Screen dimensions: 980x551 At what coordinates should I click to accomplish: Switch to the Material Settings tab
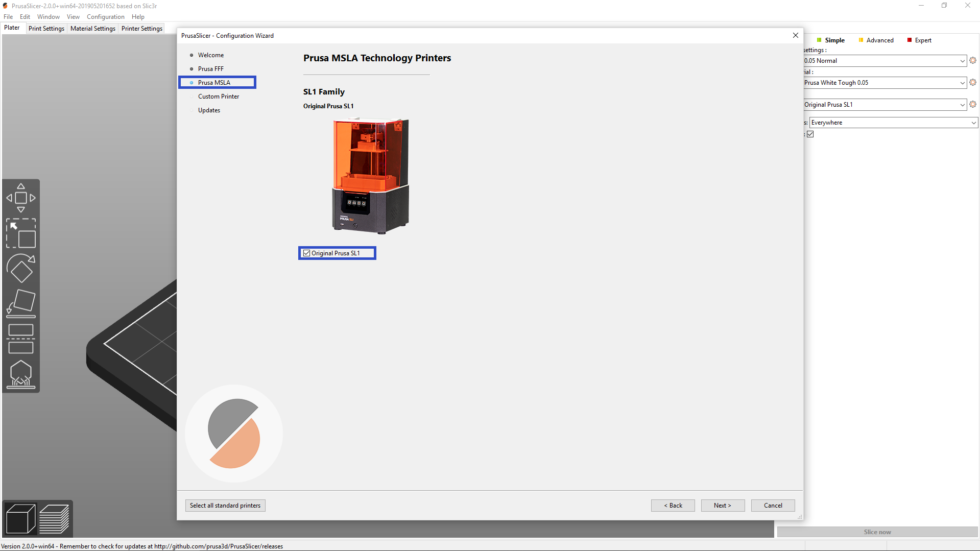click(93, 29)
